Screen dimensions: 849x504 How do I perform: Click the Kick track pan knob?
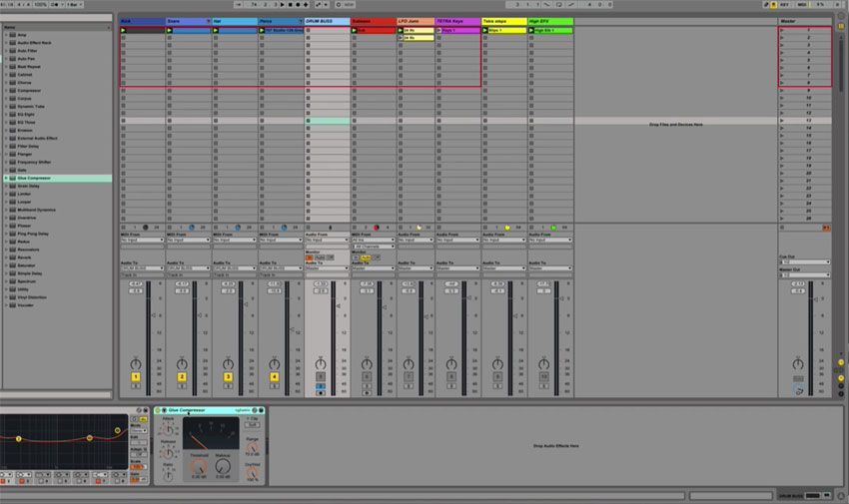(x=136, y=364)
